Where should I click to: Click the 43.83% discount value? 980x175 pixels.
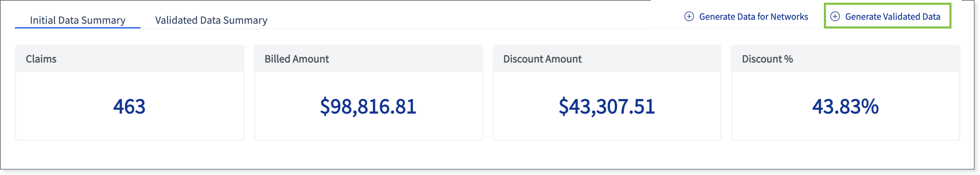845,106
